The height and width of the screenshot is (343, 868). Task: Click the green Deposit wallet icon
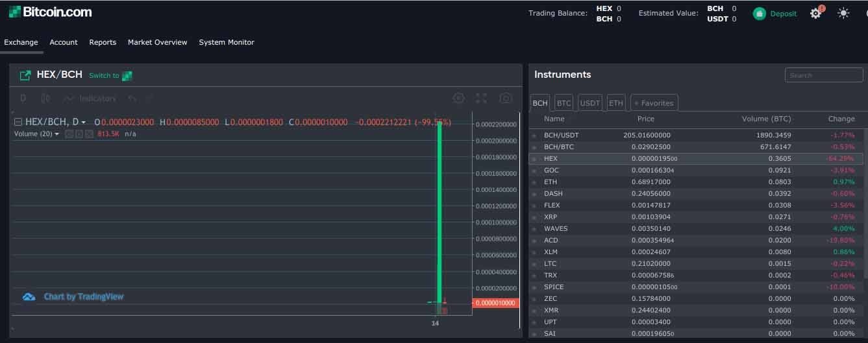pyautogui.click(x=759, y=14)
